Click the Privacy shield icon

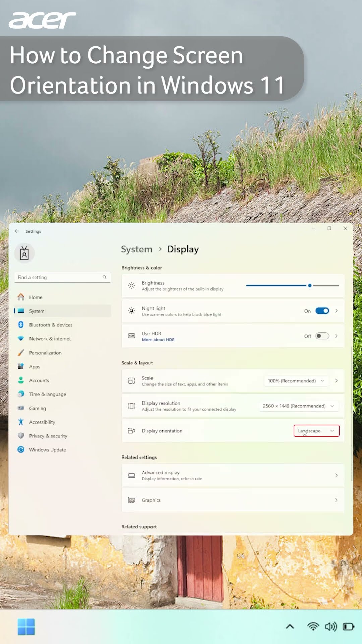tap(21, 436)
